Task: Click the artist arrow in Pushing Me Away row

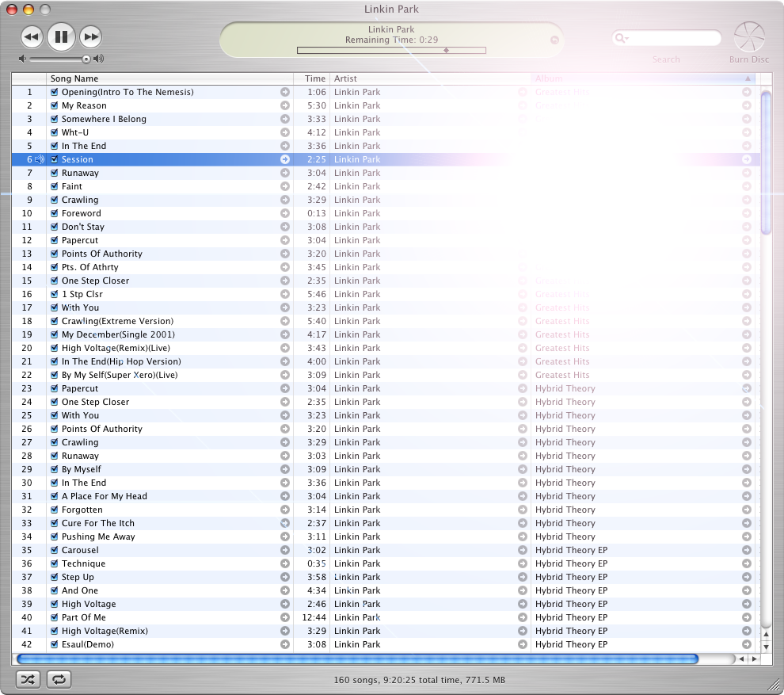Action: point(523,537)
